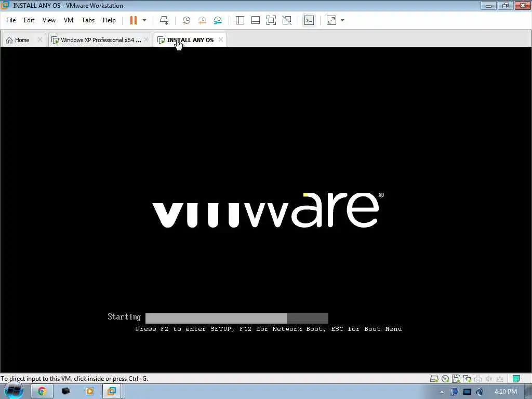
Task: Open the power options dropdown arrow
Action: point(144,20)
